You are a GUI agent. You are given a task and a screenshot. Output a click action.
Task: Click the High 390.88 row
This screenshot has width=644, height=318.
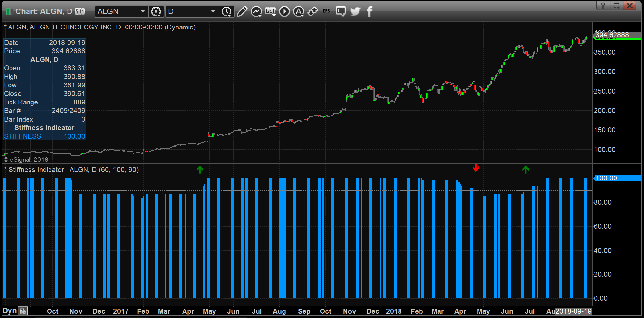45,77
